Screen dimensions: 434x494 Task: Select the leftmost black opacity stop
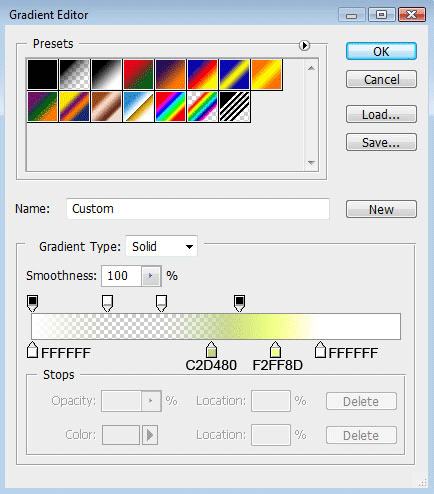click(x=32, y=303)
